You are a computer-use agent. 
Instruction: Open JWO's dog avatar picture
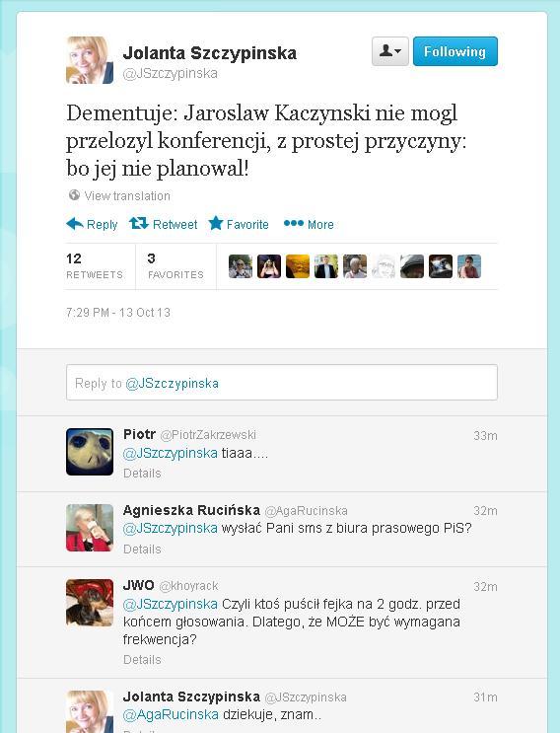click(90, 603)
